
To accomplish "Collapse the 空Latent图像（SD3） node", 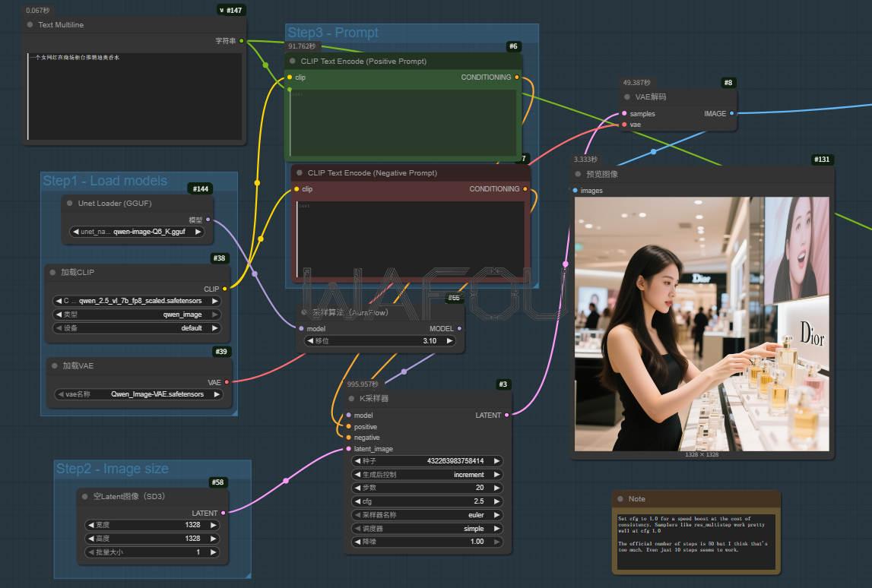I will pos(85,496).
